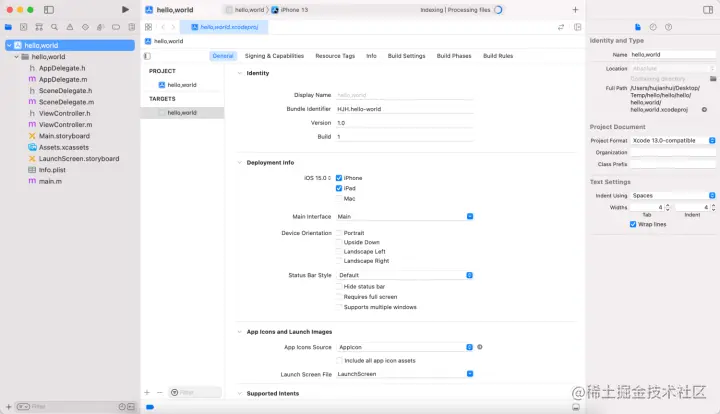
Task: Switch to Build Phases tab
Action: pyautogui.click(x=454, y=56)
